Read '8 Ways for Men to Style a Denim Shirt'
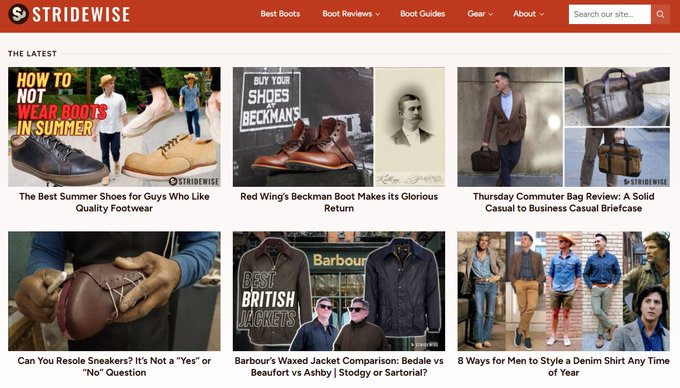The width and height of the screenshot is (680, 388). (x=563, y=366)
